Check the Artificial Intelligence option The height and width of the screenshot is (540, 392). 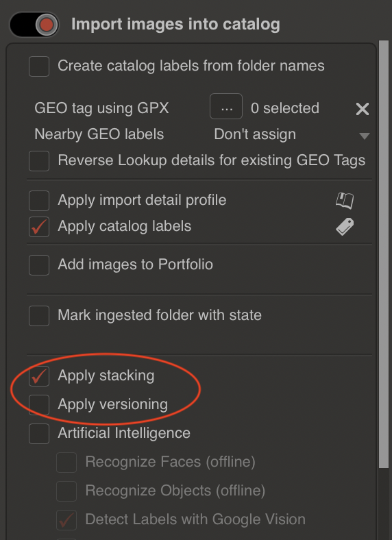point(39,434)
